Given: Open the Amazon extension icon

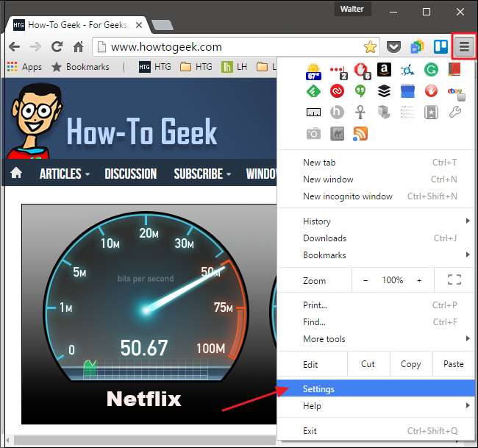Looking at the screenshot, I should 384,70.
